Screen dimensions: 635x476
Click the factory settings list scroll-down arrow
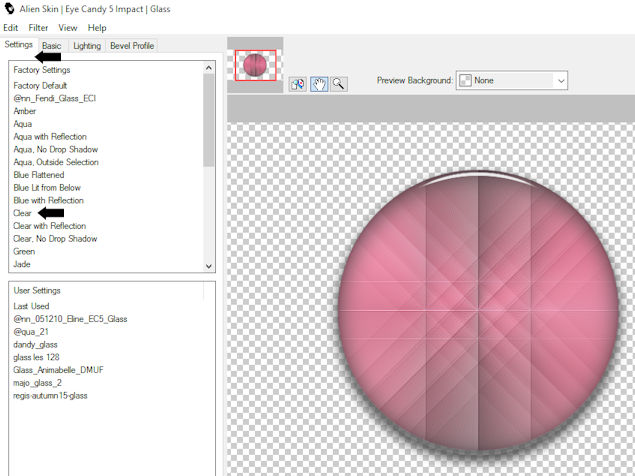209,266
